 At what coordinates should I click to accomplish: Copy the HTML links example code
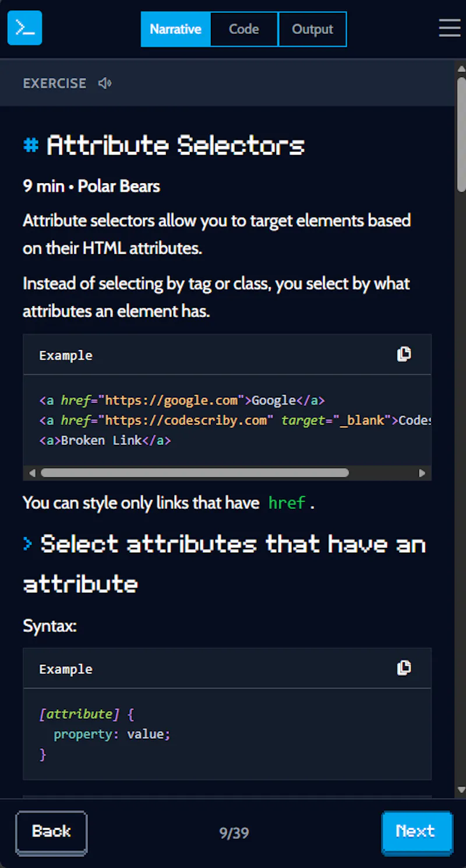404,354
